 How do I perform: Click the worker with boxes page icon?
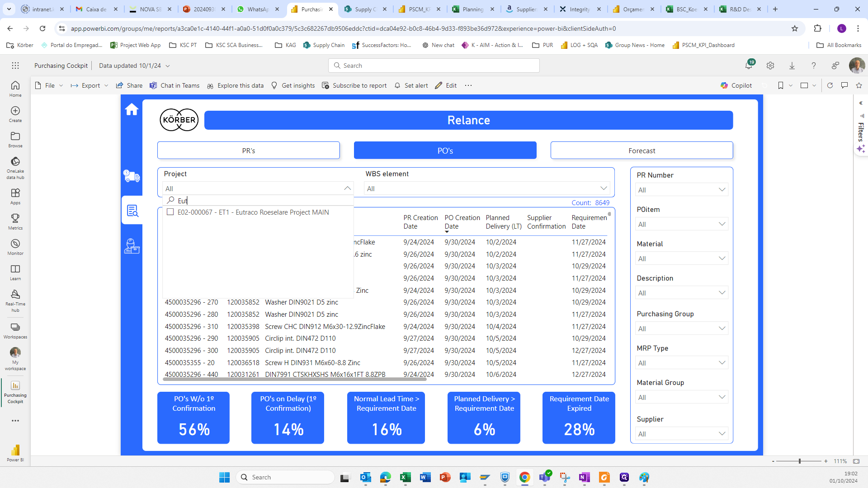132,246
